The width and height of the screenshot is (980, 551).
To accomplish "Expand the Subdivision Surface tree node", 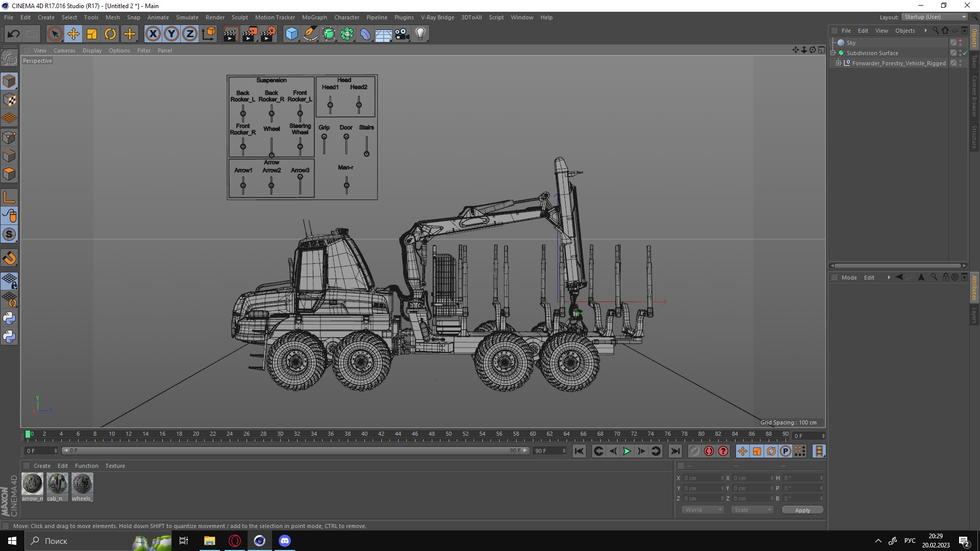I will point(834,53).
